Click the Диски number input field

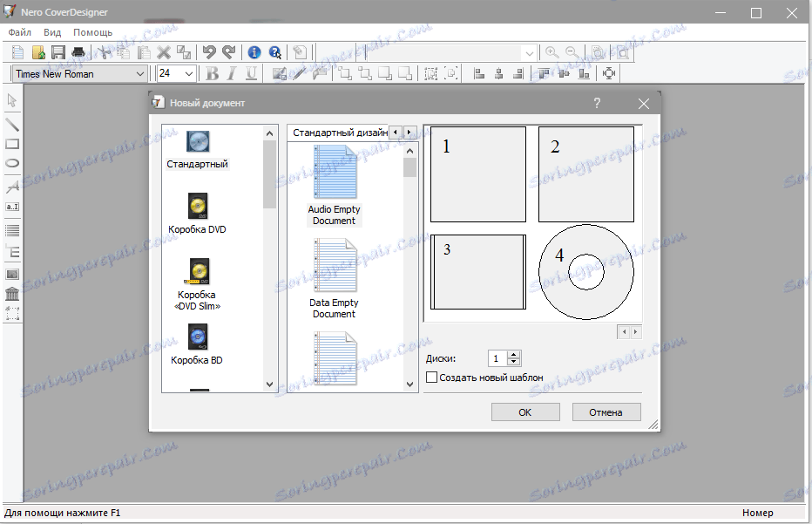point(497,358)
